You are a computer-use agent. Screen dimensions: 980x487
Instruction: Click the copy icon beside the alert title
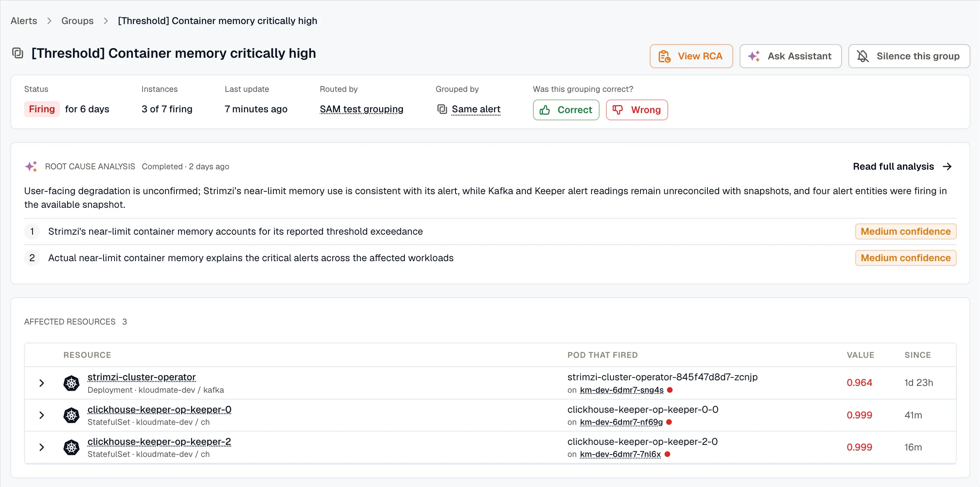pos(18,53)
